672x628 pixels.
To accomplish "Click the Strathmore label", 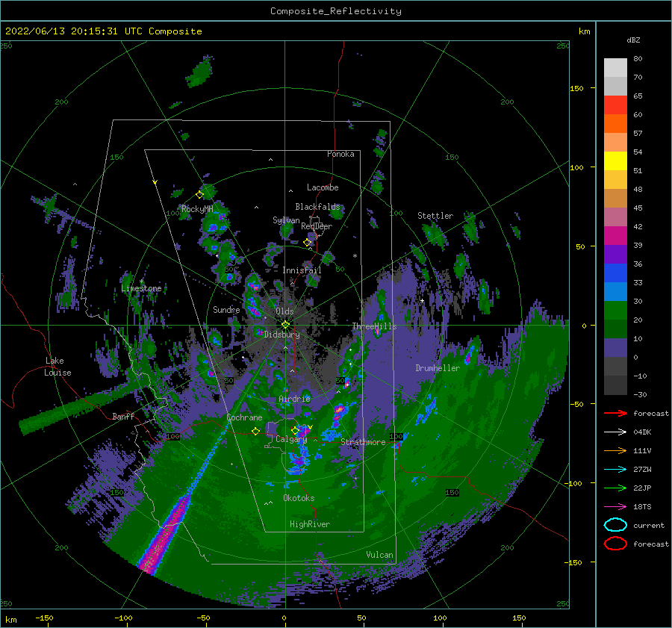I will (364, 442).
